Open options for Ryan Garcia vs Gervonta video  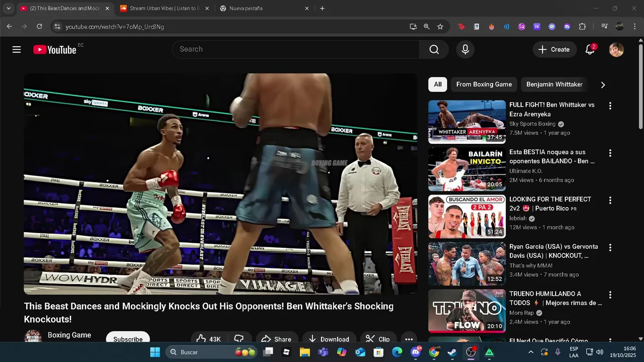610,247
